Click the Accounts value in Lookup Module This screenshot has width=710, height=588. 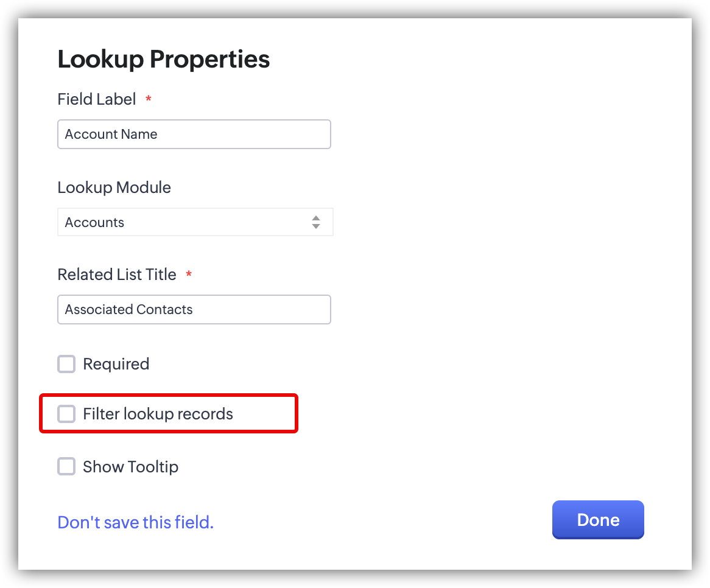click(x=95, y=223)
